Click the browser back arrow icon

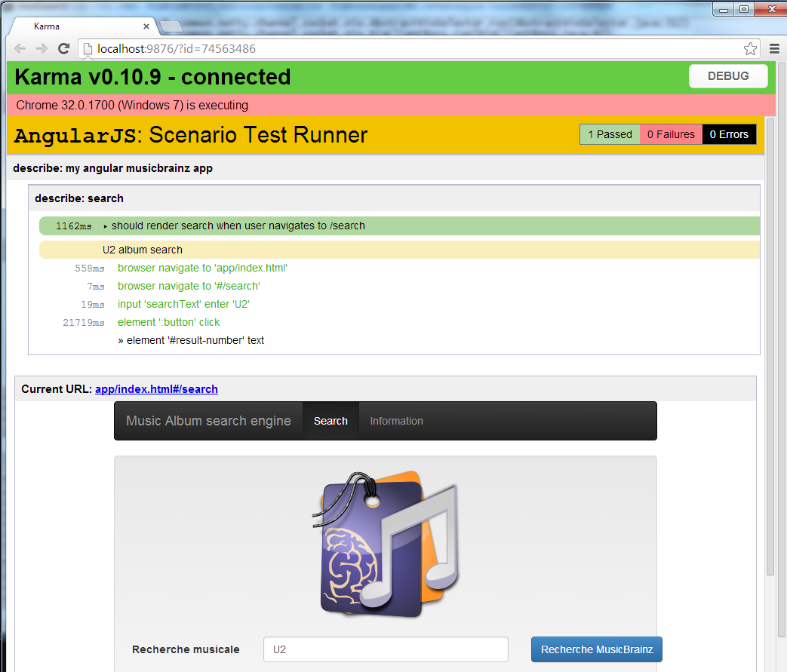point(20,49)
